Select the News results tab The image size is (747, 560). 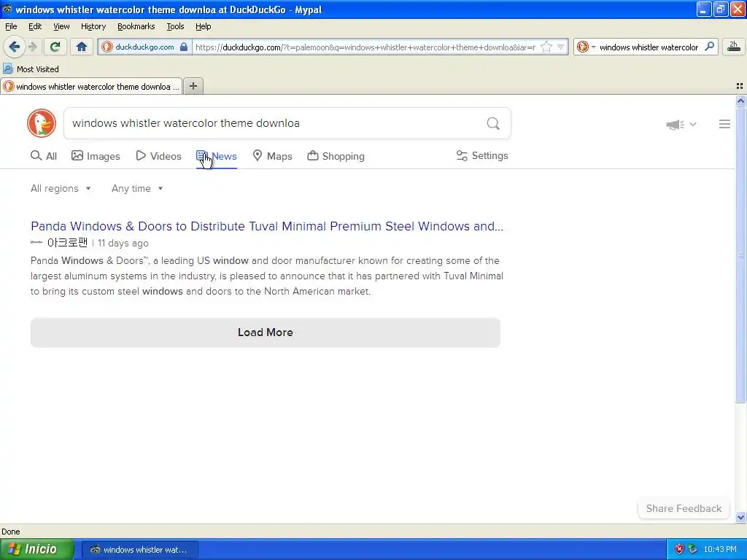coord(216,156)
